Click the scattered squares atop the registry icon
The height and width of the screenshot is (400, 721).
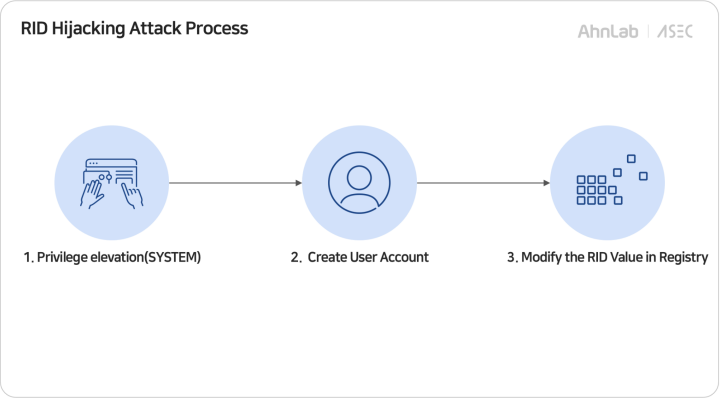point(630,167)
